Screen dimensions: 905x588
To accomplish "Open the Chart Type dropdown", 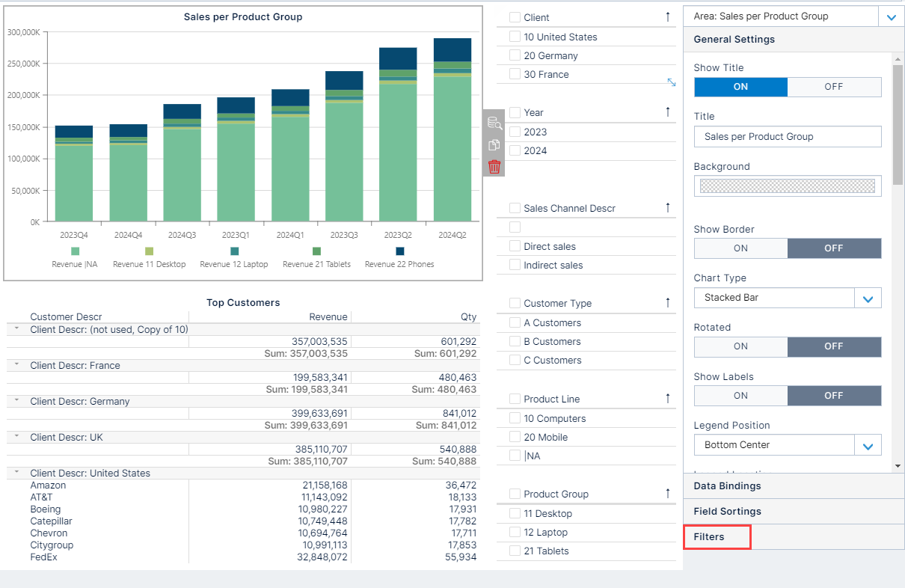I will [868, 298].
